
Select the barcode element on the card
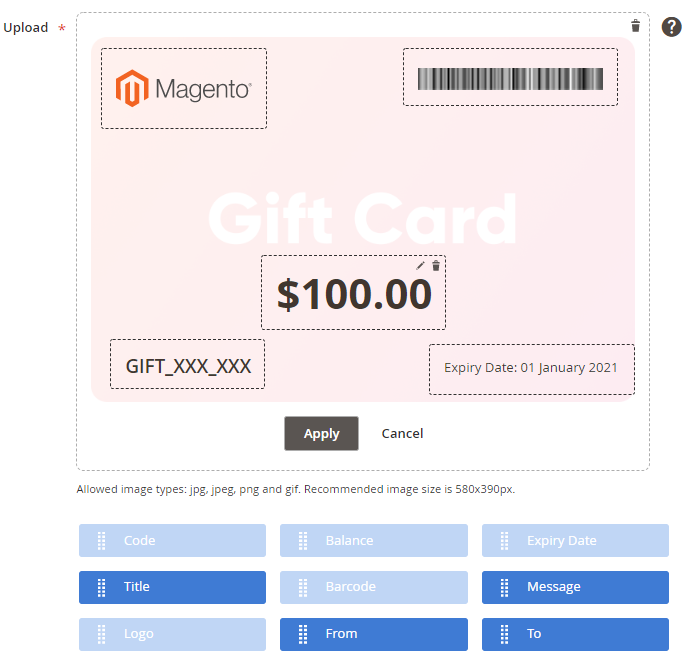(510, 77)
